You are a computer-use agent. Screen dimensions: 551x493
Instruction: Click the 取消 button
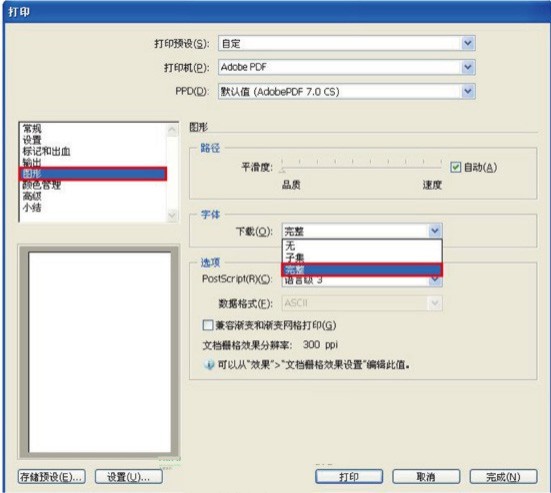[x=426, y=476]
